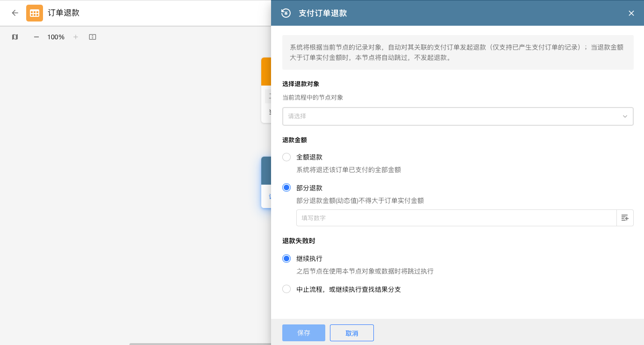
Task: Zoom out the canvas with minus icon
Action: 36,37
